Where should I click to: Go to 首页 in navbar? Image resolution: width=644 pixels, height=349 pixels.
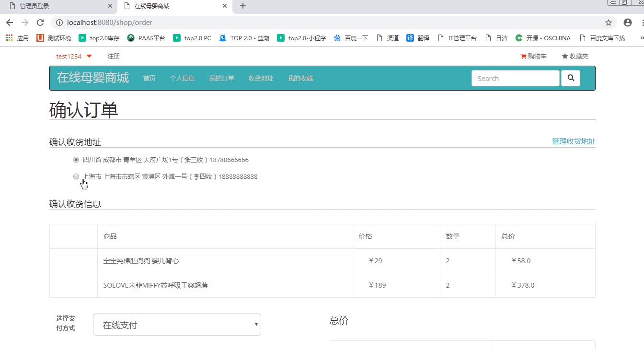pos(149,78)
